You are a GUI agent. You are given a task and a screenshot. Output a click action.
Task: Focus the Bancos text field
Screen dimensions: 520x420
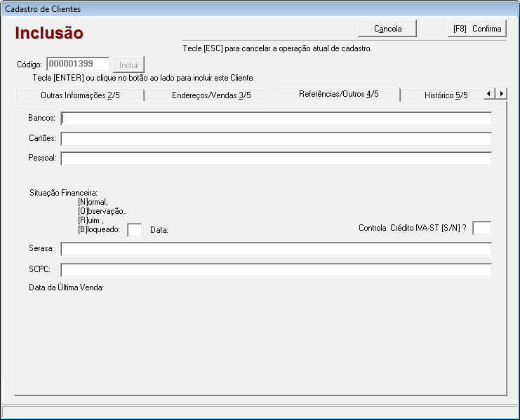[276, 118]
